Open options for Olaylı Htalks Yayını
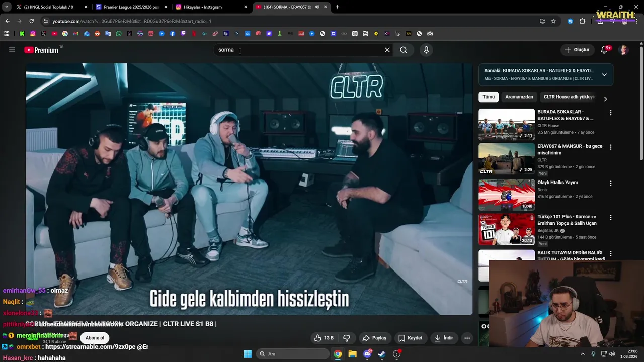 (611, 184)
